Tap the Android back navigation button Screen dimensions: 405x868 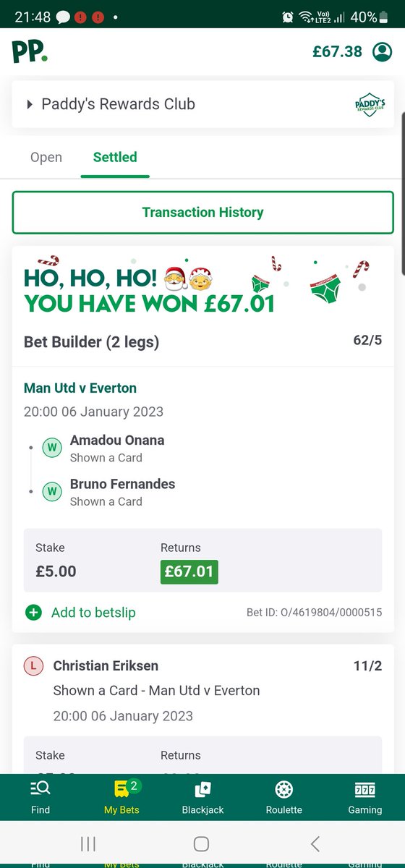coord(315,843)
